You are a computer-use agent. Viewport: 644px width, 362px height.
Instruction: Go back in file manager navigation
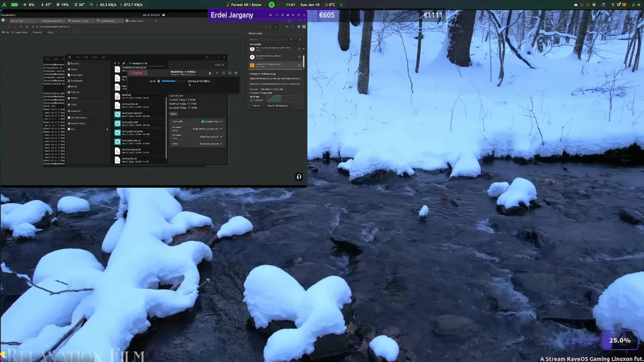coord(115,63)
